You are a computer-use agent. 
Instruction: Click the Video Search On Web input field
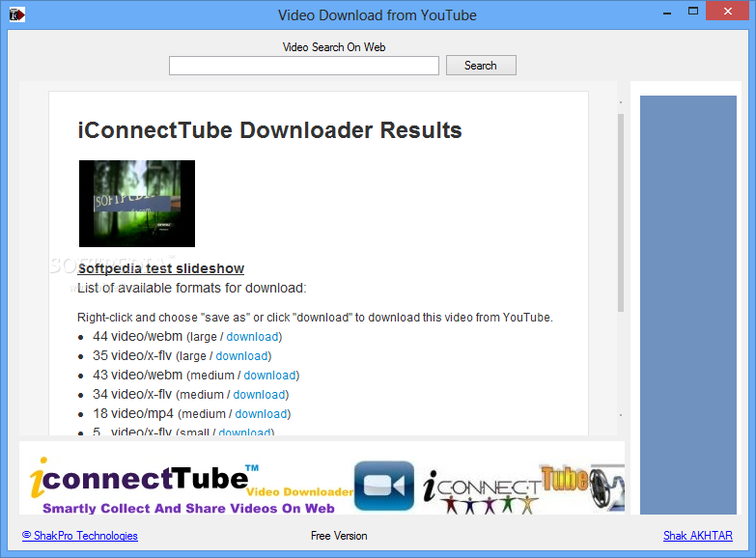point(304,66)
